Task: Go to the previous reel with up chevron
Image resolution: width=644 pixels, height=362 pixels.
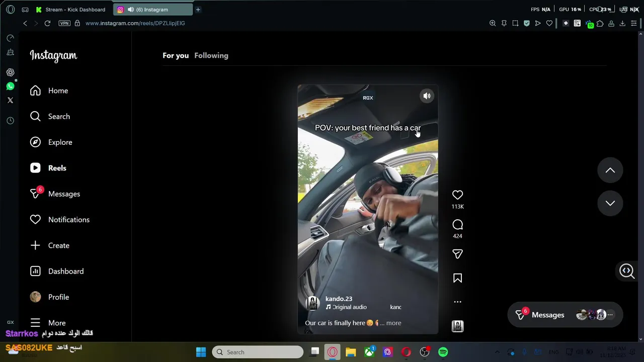Action: pyautogui.click(x=610, y=170)
